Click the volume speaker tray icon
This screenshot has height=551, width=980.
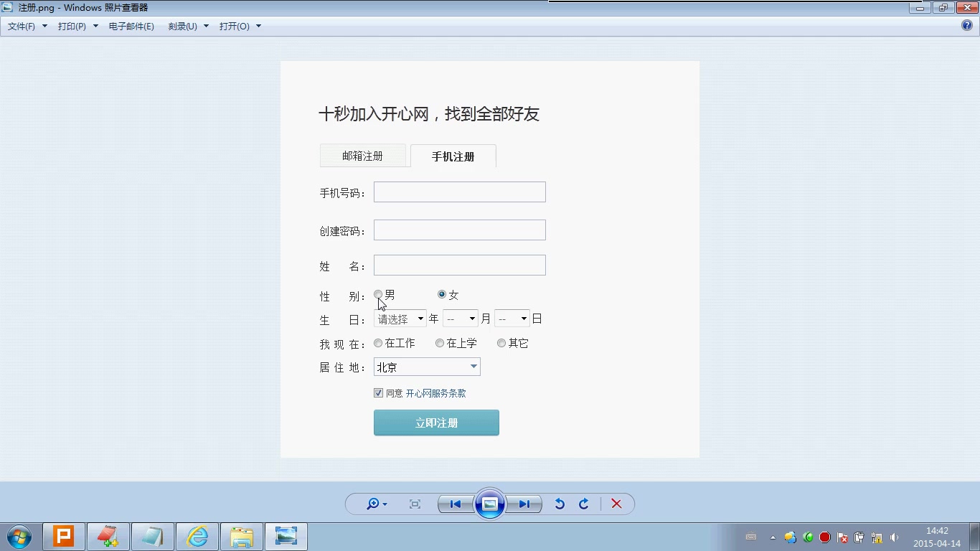[x=894, y=537]
